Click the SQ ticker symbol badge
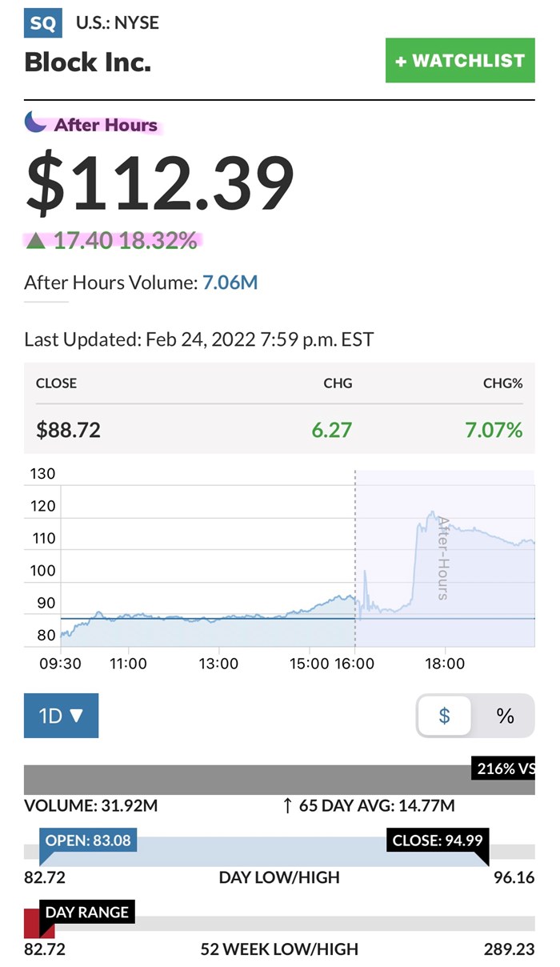 [x=43, y=23]
